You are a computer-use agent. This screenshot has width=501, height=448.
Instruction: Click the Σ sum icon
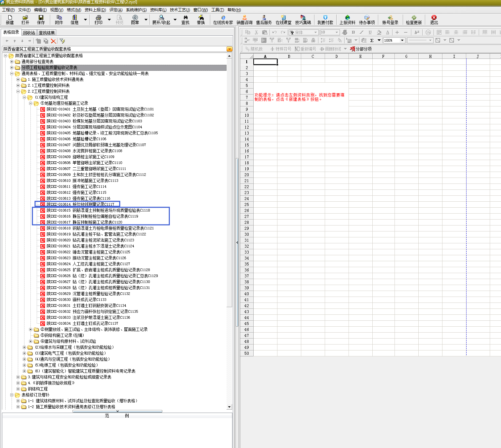click(372, 40)
